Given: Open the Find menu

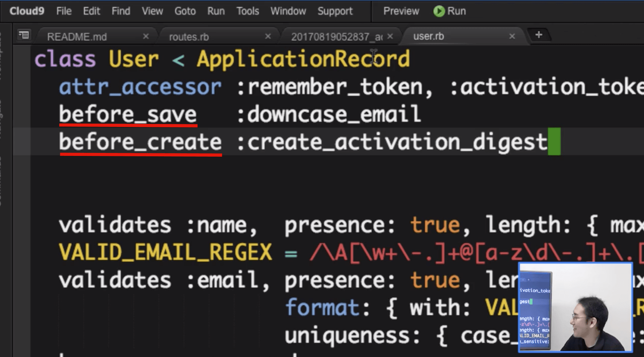Looking at the screenshot, I should pos(121,11).
